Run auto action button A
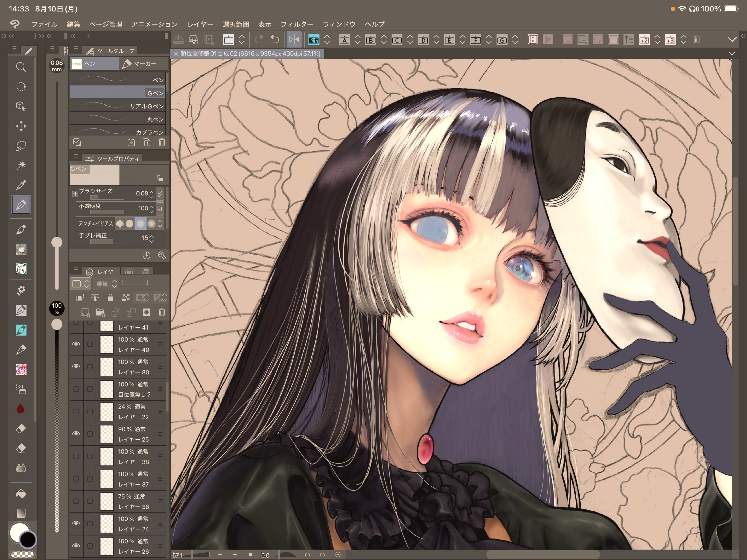Screen dimensions: 747x560 (345, 40)
